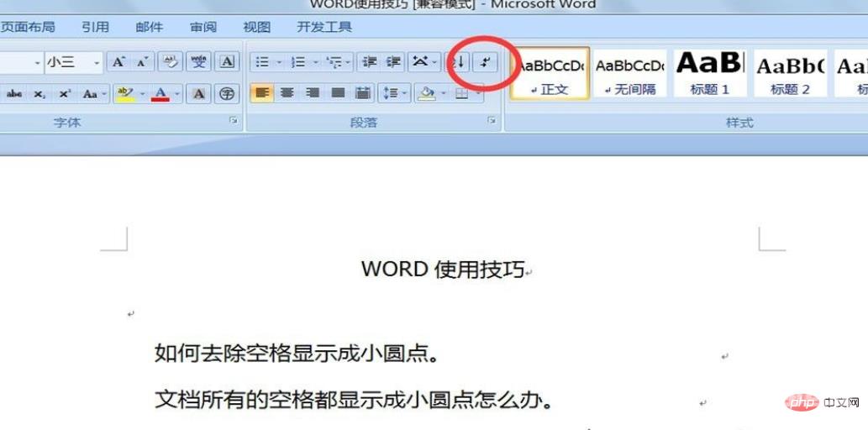This screenshot has height=430, width=868.
Task: Switch to the 开发工具 tab
Action: 324,27
